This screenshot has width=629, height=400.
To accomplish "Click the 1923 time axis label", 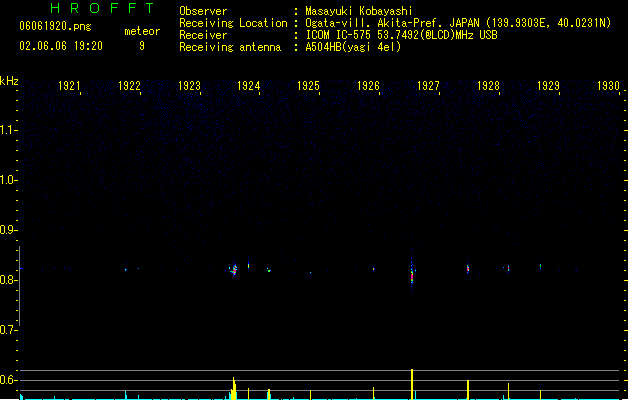I will [x=189, y=85].
